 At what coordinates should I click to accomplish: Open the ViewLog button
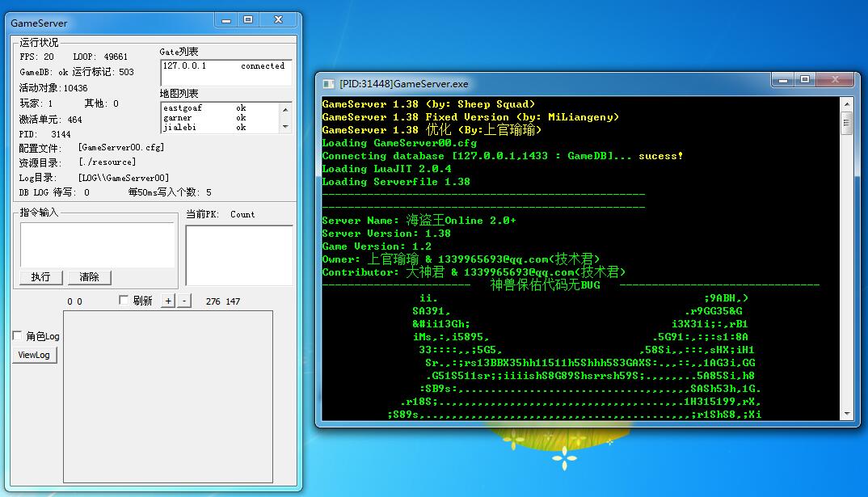[34, 355]
